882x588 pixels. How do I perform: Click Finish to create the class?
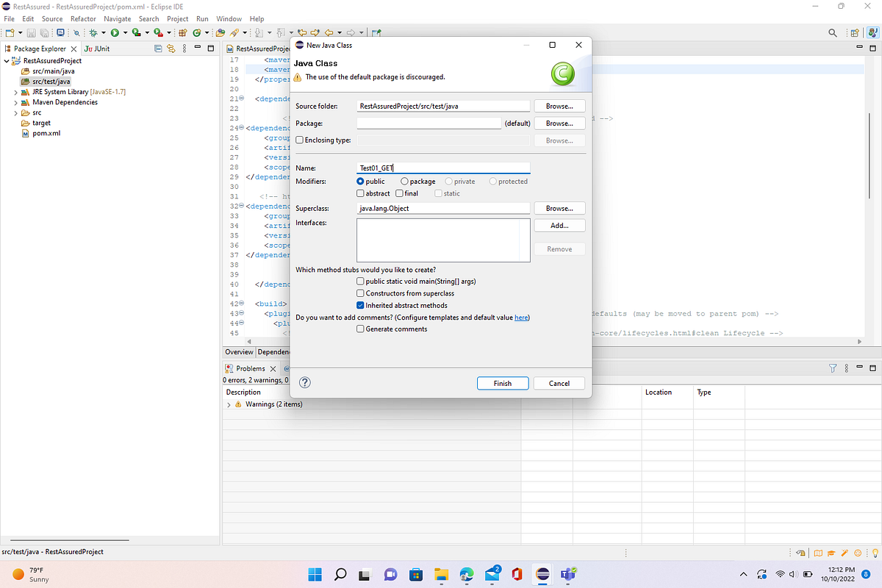503,383
